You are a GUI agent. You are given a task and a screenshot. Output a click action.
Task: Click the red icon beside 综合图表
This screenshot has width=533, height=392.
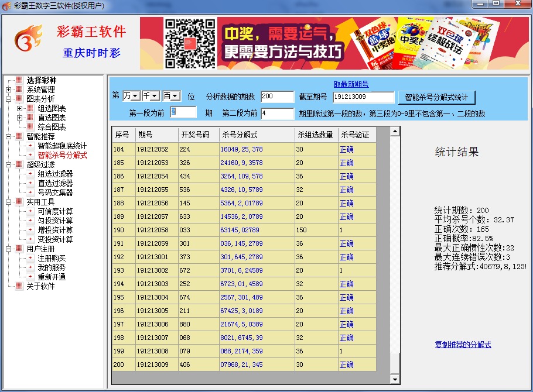pyautogui.click(x=30, y=127)
